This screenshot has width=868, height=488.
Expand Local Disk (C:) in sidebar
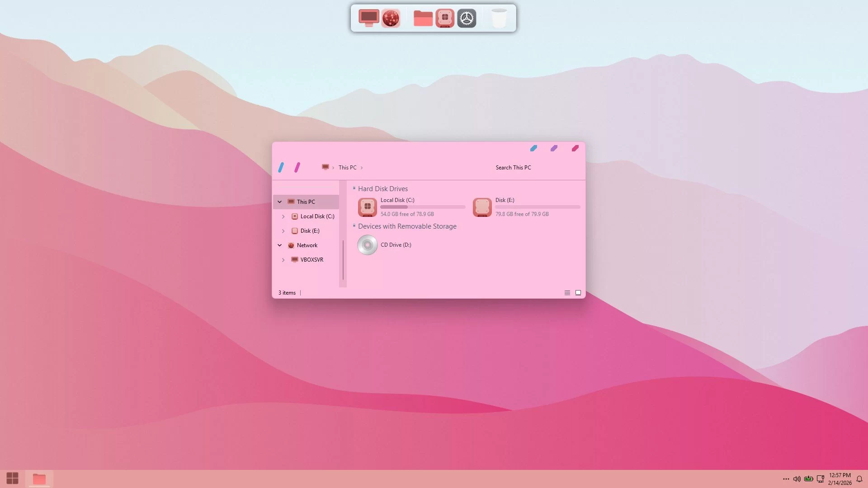[283, 216]
